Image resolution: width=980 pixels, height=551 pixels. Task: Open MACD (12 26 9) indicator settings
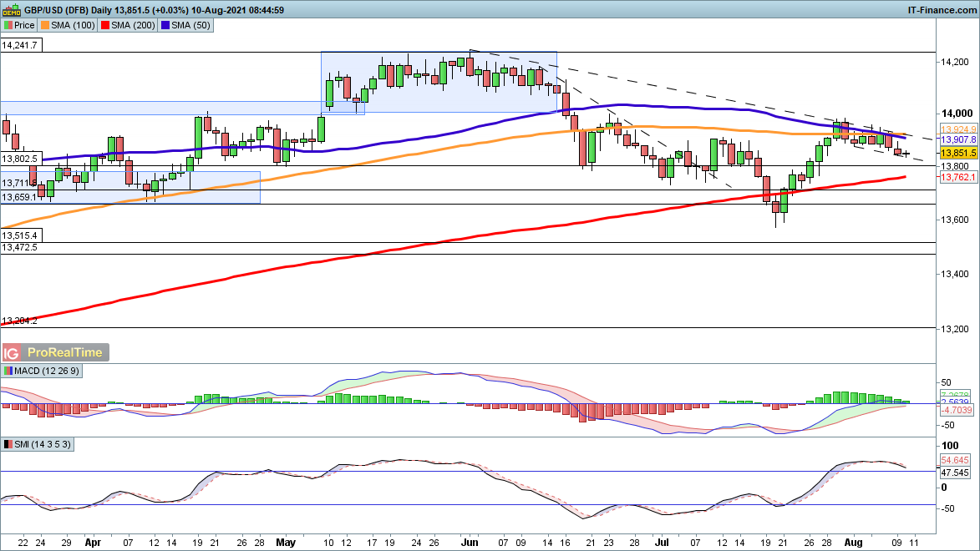tap(42, 371)
